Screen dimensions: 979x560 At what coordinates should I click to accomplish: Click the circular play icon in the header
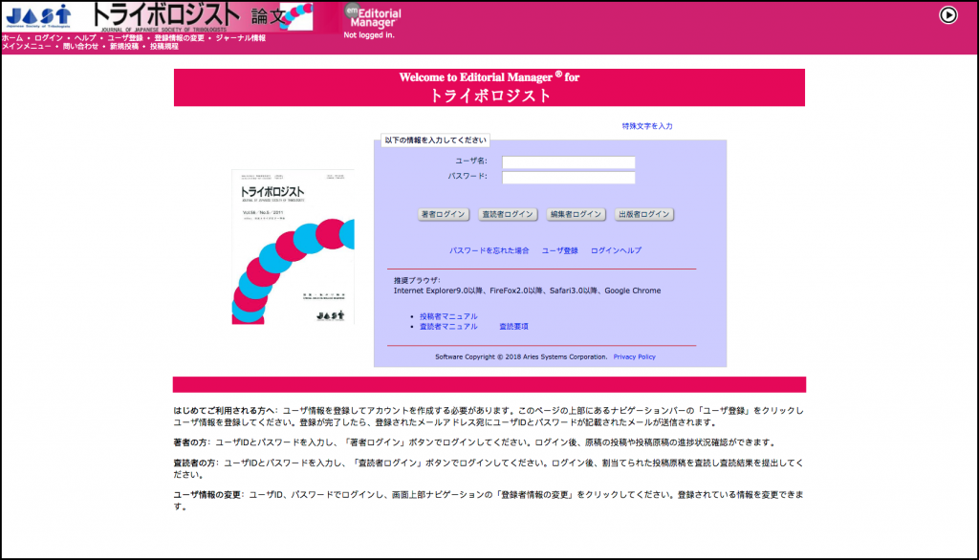pos(947,15)
